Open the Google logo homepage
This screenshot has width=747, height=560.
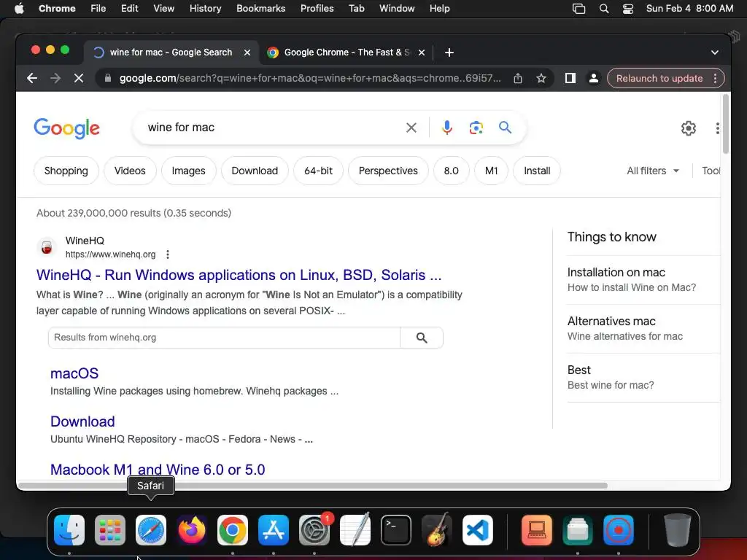point(66,128)
